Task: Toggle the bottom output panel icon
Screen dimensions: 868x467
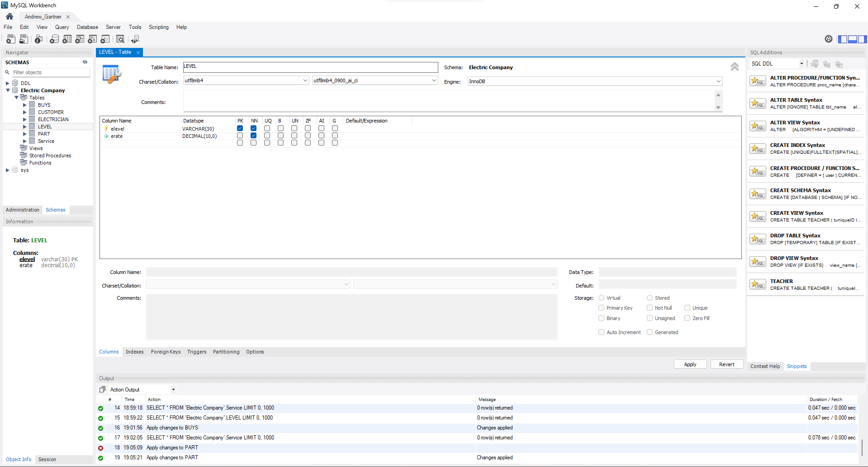Action: 852,39
